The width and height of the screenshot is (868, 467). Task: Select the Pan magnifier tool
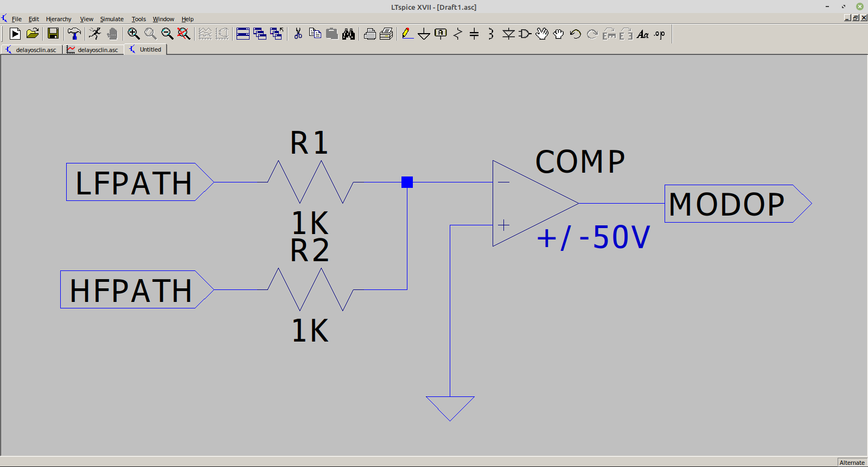point(150,34)
